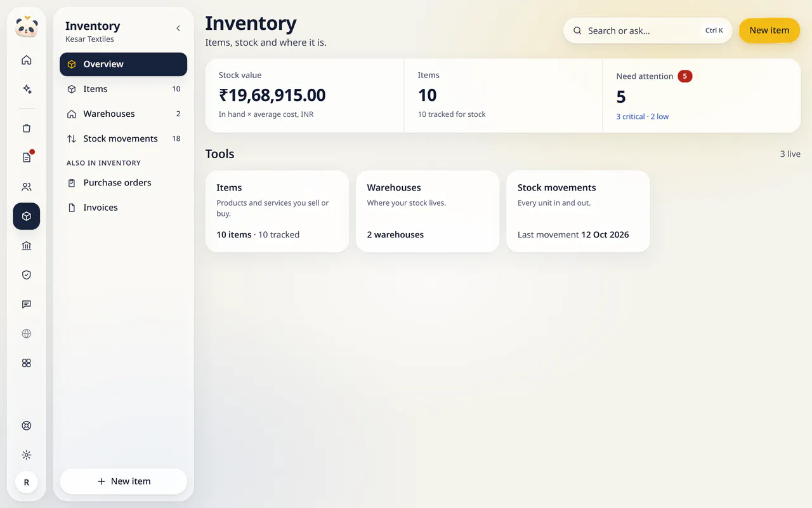Click the '3 live' label beside Tools
812x508 pixels.
[x=790, y=154]
